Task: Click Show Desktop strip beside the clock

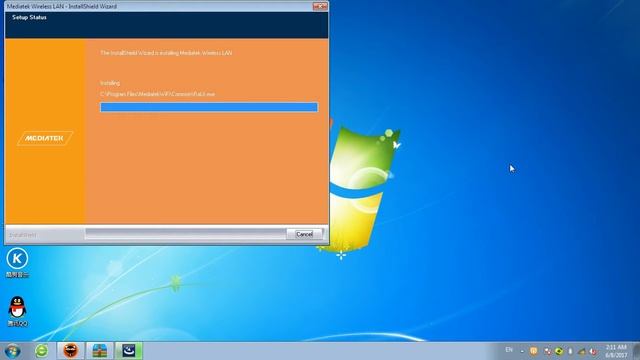Action: coord(636,351)
